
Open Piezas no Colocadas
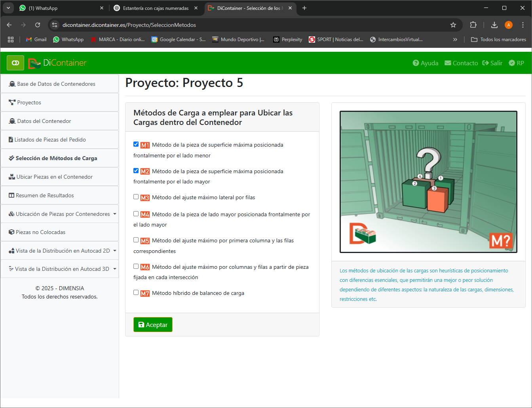coord(60,232)
